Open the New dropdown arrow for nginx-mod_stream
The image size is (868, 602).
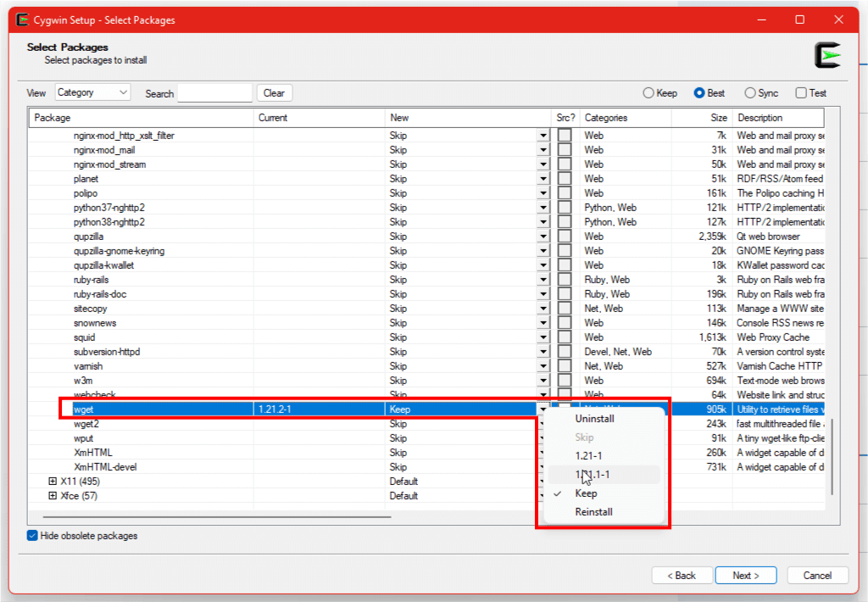coord(543,164)
